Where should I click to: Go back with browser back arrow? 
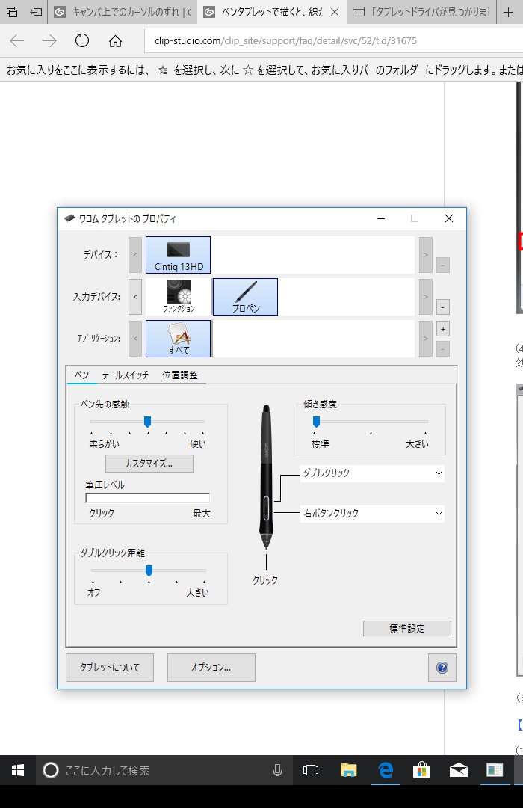click(x=17, y=41)
